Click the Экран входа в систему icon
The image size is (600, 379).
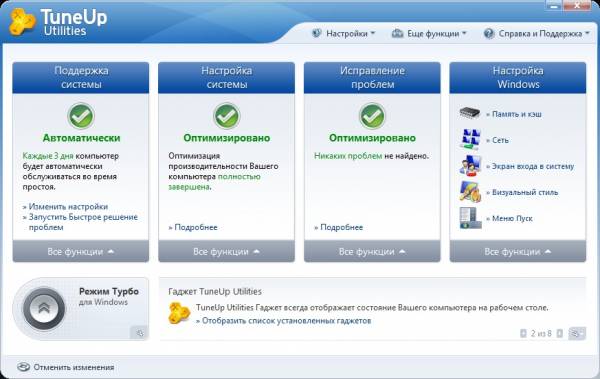click(x=470, y=166)
